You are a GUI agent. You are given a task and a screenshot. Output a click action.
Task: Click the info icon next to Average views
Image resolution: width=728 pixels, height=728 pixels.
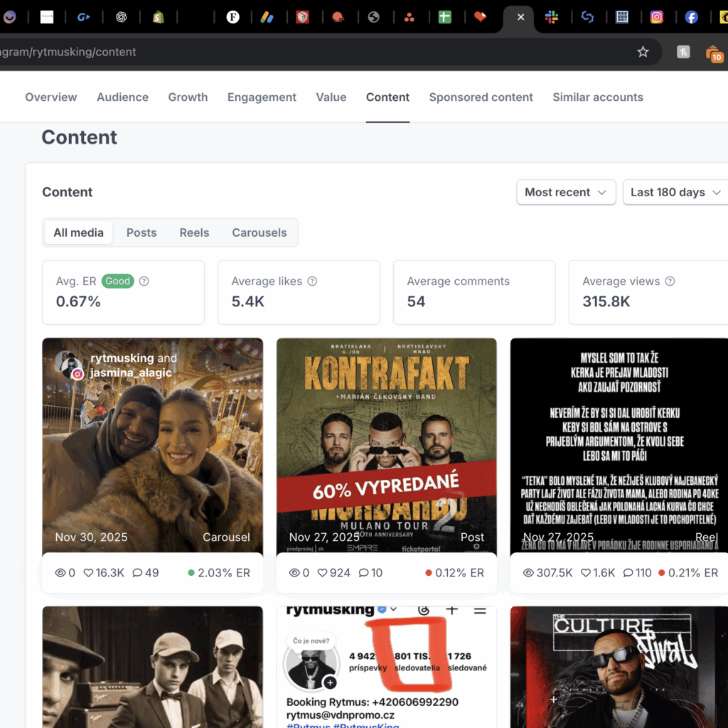(x=670, y=282)
